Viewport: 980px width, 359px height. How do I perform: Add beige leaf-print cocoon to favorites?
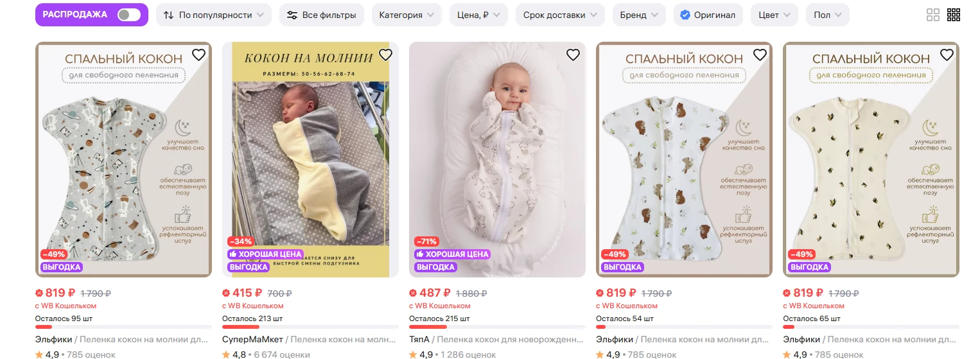pos(947,55)
